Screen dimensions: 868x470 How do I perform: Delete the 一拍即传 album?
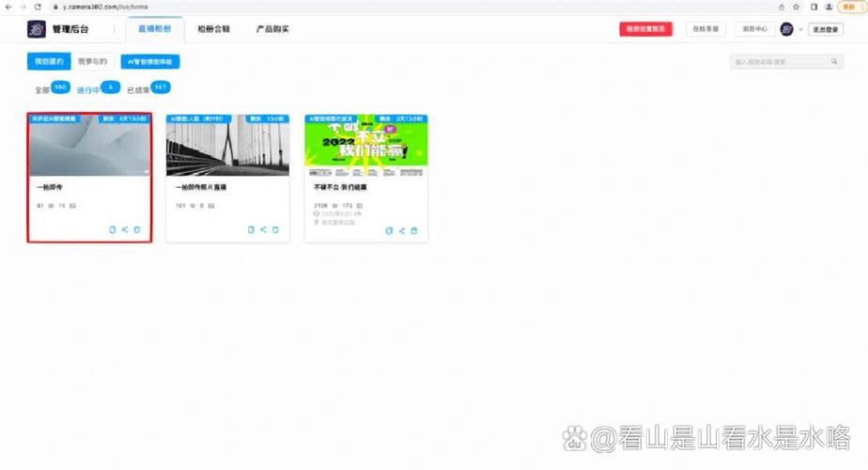click(x=137, y=229)
